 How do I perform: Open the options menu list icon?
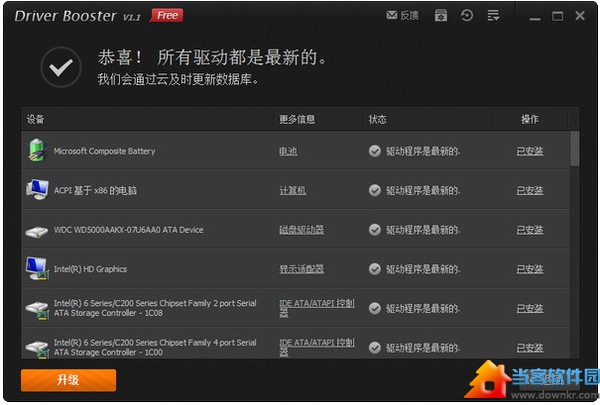[x=493, y=15]
